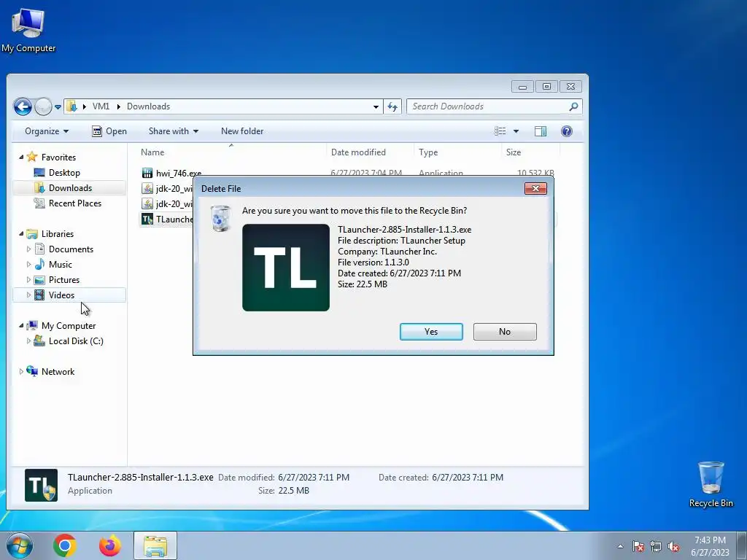Open the Share with menu
The height and width of the screenshot is (560, 747).
[x=174, y=131]
